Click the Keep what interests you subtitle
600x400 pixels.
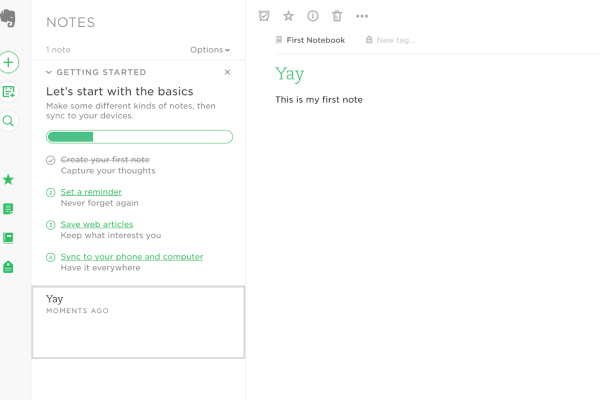coord(111,235)
